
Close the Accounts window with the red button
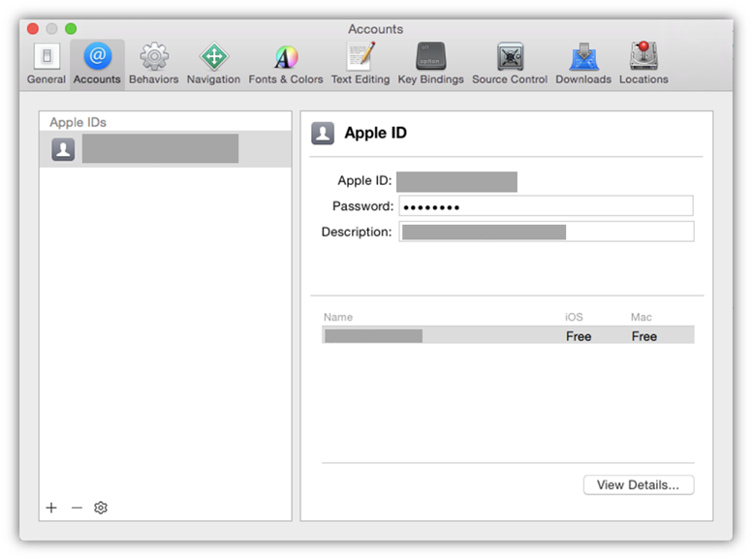tap(33, 29)
